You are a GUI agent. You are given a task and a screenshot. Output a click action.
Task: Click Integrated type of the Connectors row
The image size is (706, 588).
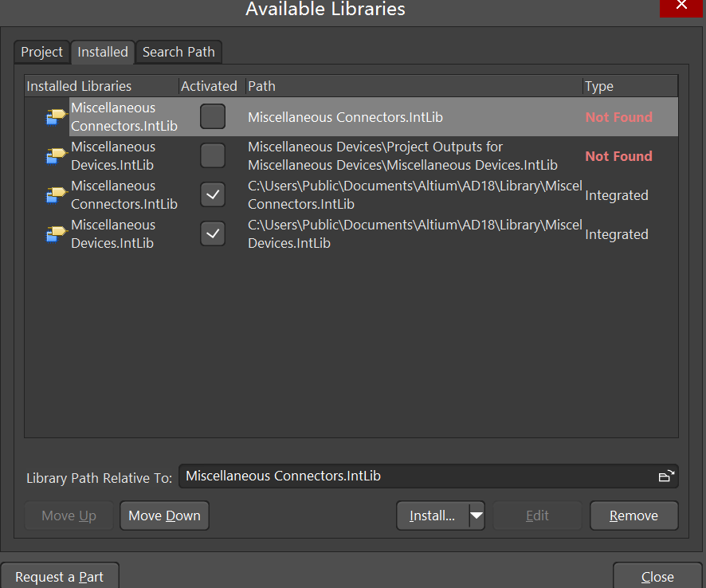click(617, 195)
